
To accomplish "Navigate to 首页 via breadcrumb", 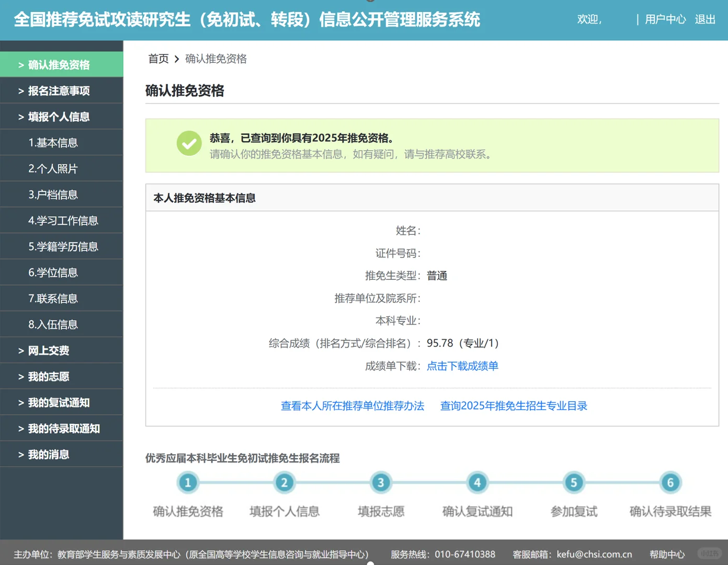I will coord(158,59).
